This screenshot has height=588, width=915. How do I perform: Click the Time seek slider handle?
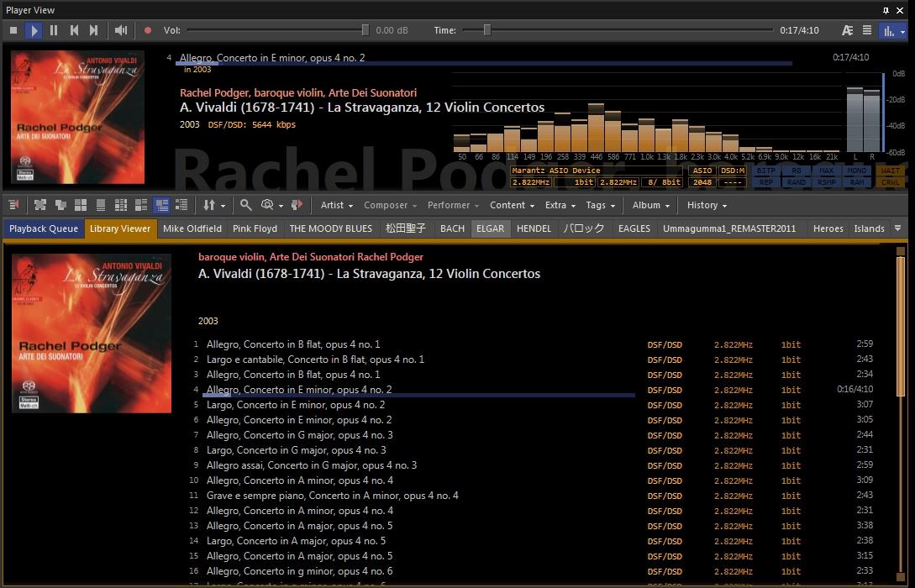486,30
